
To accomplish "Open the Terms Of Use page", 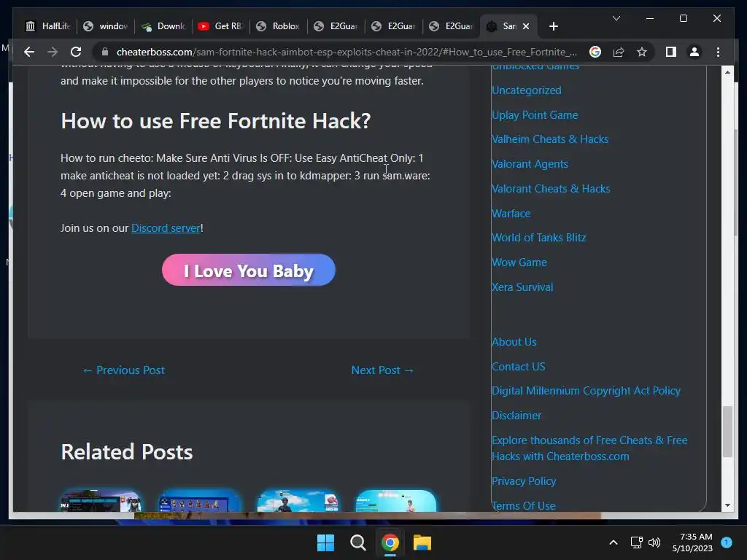I will (524, 506).
